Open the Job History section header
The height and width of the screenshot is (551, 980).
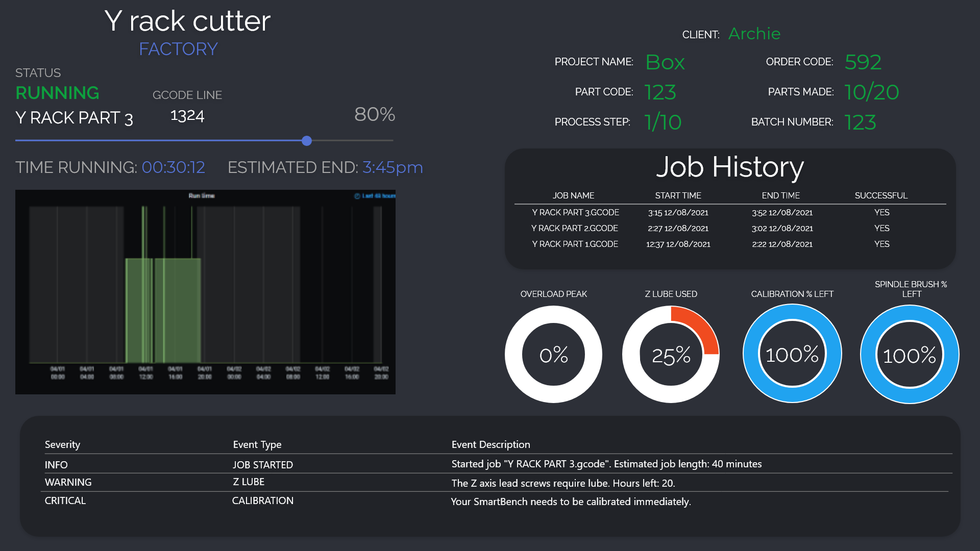pyautogui.click(x=729, y=167)
